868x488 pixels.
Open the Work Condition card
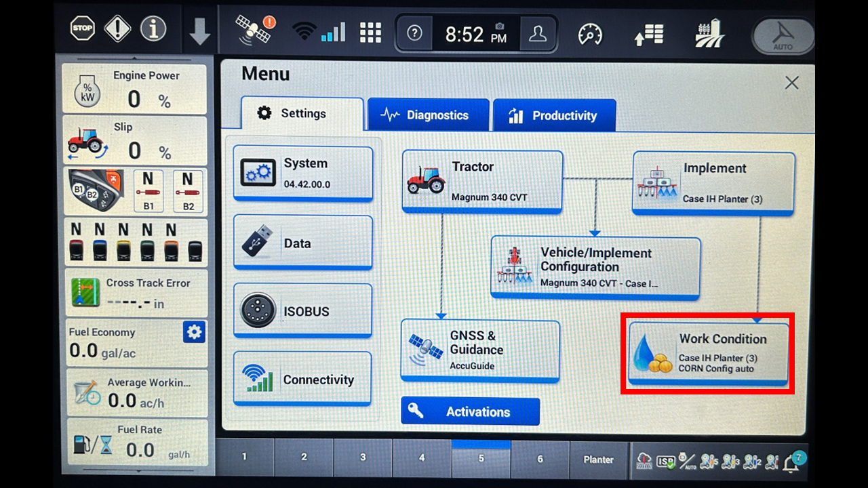[x=708, y=353]
